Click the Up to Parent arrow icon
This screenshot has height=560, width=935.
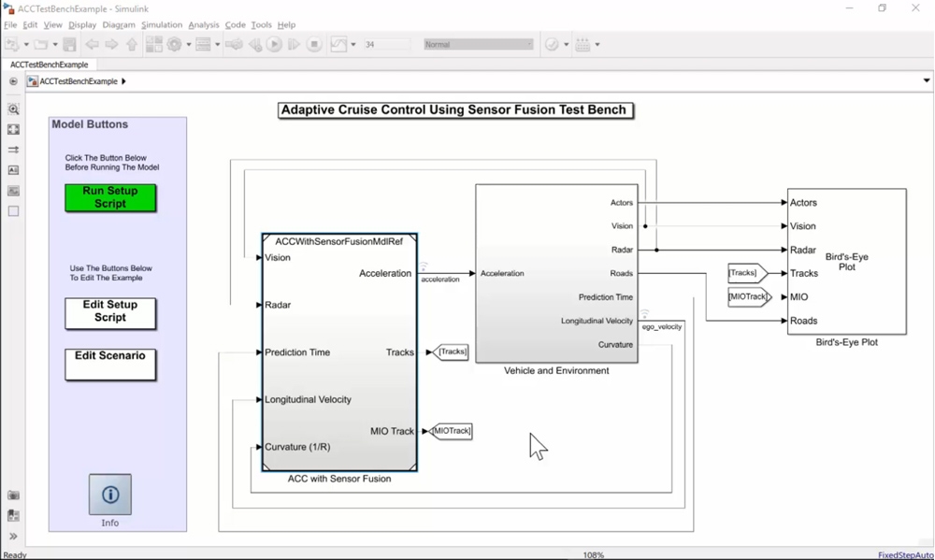(132, 44)
